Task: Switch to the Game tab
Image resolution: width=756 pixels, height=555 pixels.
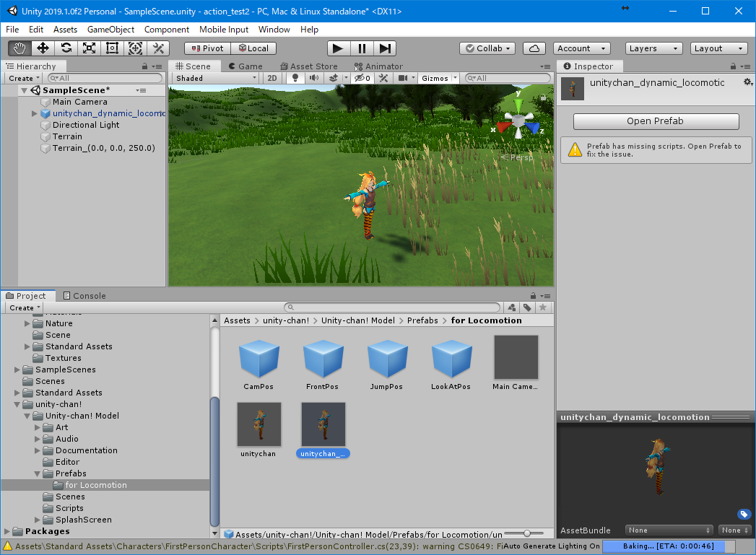Action: coord(246,66)
